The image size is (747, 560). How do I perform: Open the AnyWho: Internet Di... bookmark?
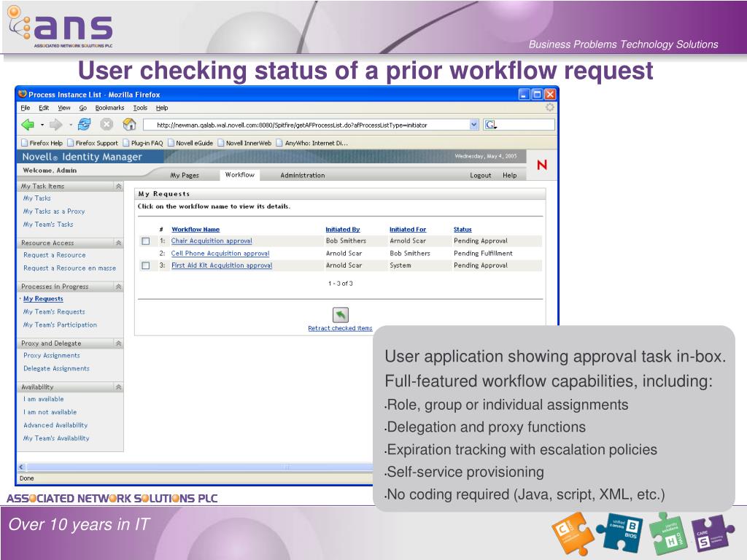[312, 143]
